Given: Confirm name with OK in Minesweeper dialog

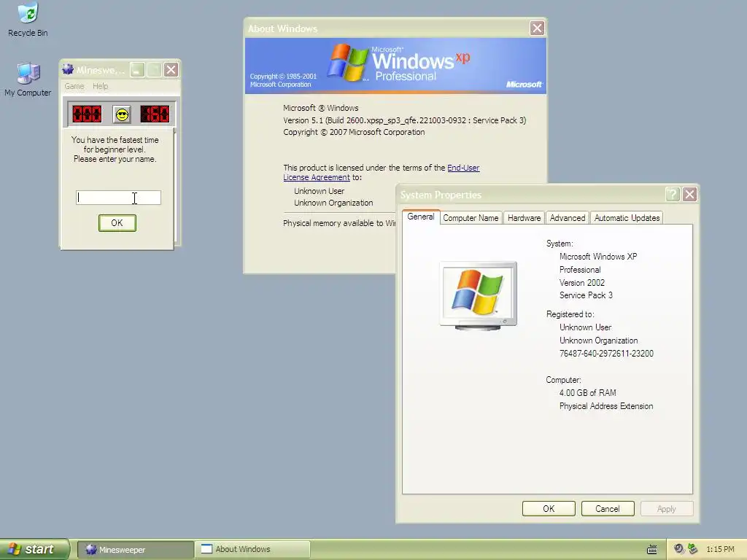Looking at the screenshot, I should (x=117, y=223).
